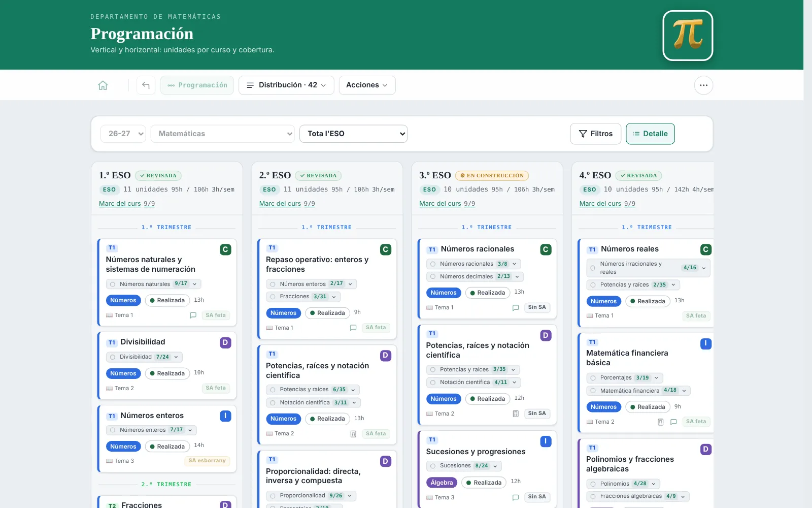This screenshot has height=508, width=812.
Task: Click the back arrow button
Action: pos(146,85)
